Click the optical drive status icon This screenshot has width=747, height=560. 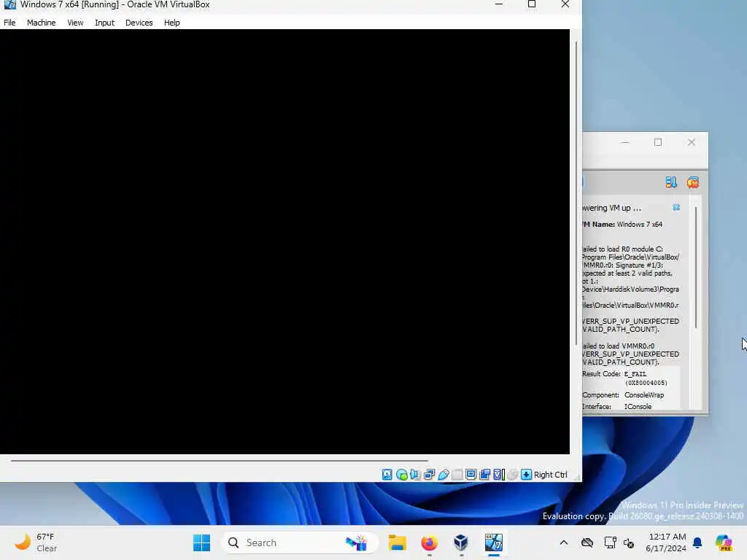(x=401, y=474)
